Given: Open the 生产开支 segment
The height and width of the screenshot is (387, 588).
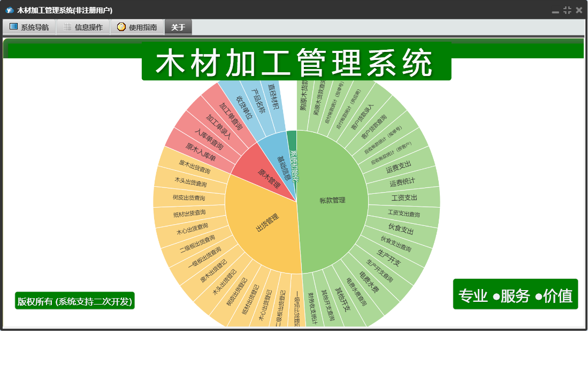Looking at the screenshot, I should pyautogui.click(x=388, y=258).
